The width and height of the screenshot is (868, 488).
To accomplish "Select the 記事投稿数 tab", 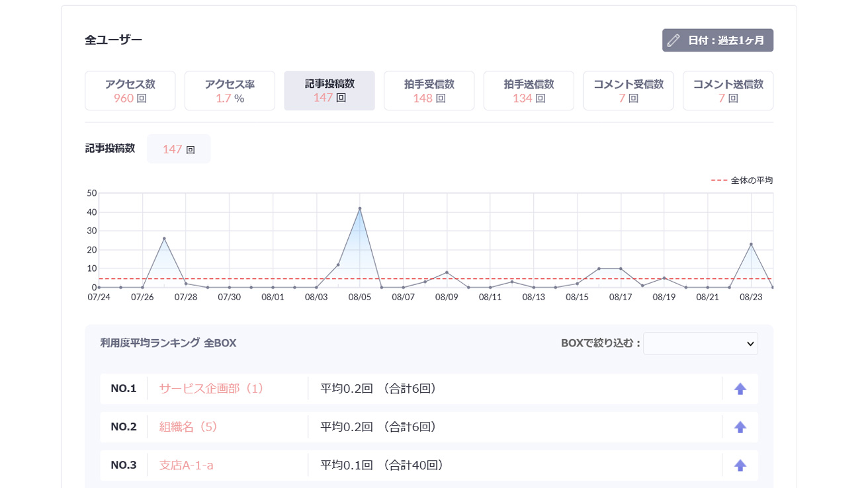I will point(329,91).
